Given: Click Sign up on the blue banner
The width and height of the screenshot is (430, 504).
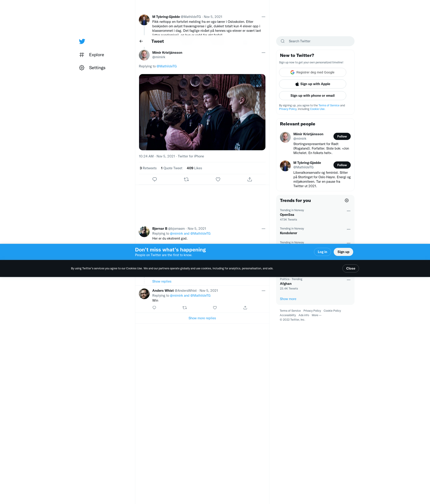Looking at the screenshot, I should pos(343,252).
